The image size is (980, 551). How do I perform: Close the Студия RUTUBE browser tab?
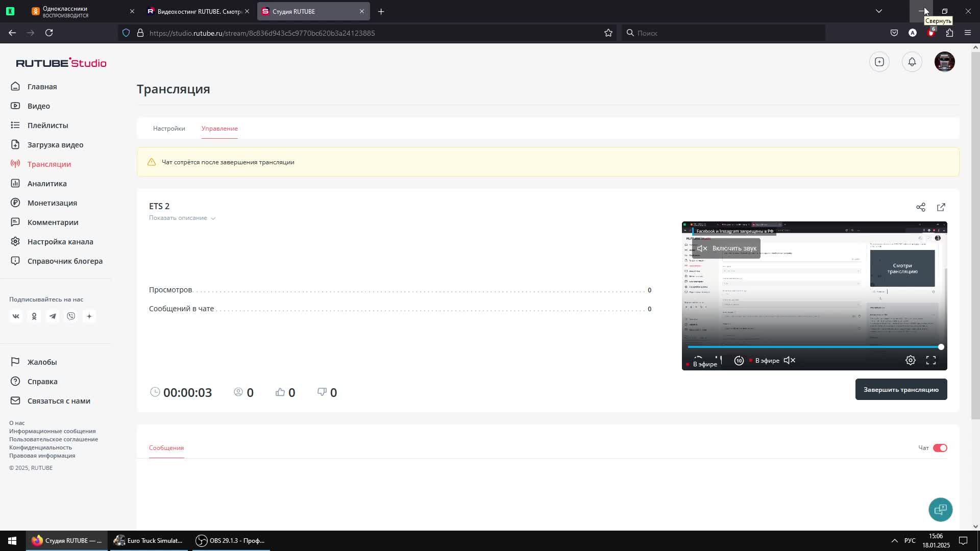(362, 11)
